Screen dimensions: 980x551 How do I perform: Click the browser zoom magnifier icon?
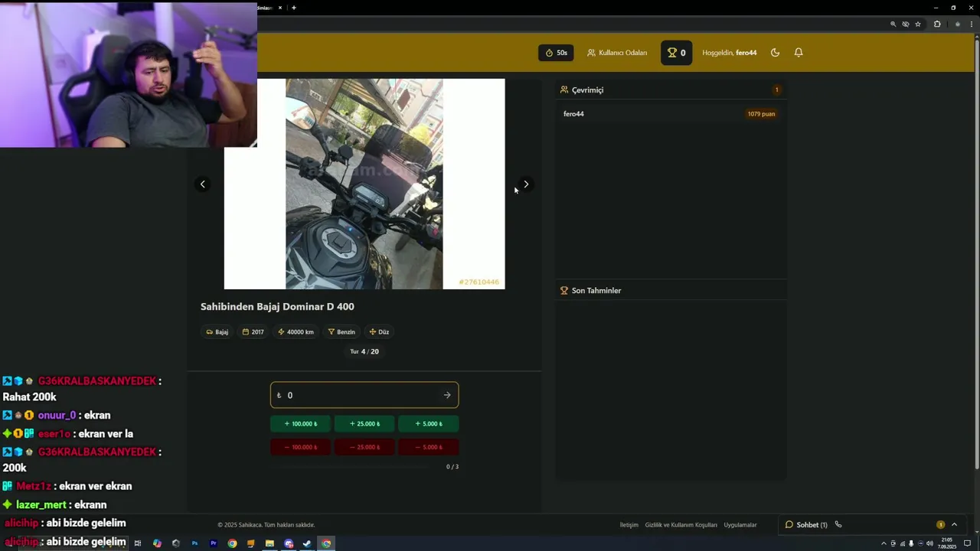tap(893, 24)
